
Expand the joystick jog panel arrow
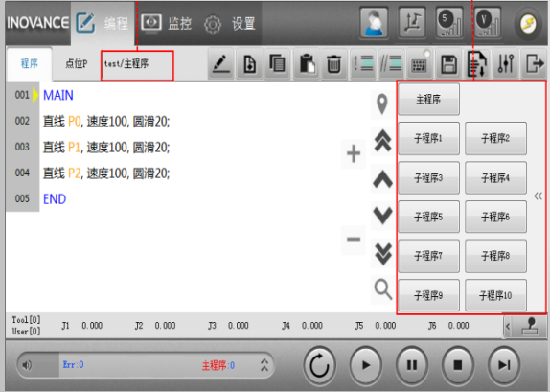508,327
